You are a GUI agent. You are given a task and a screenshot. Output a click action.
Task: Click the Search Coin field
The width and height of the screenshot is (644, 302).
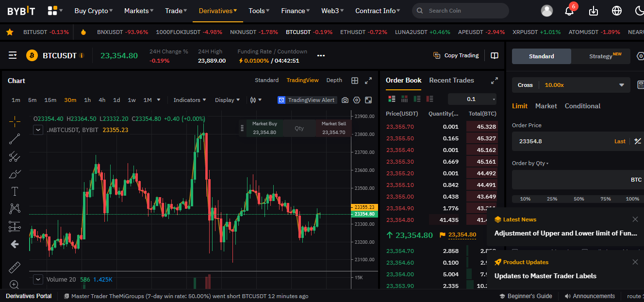(x=461, y=11)
